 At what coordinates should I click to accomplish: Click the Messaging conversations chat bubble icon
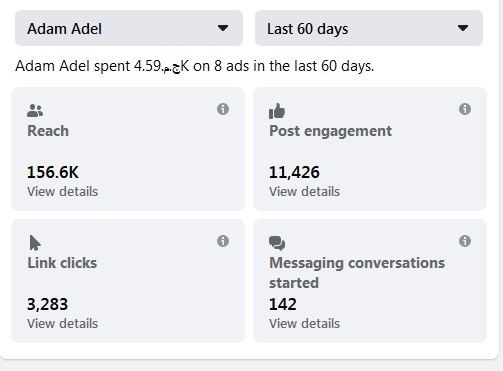tap(277, 243)
